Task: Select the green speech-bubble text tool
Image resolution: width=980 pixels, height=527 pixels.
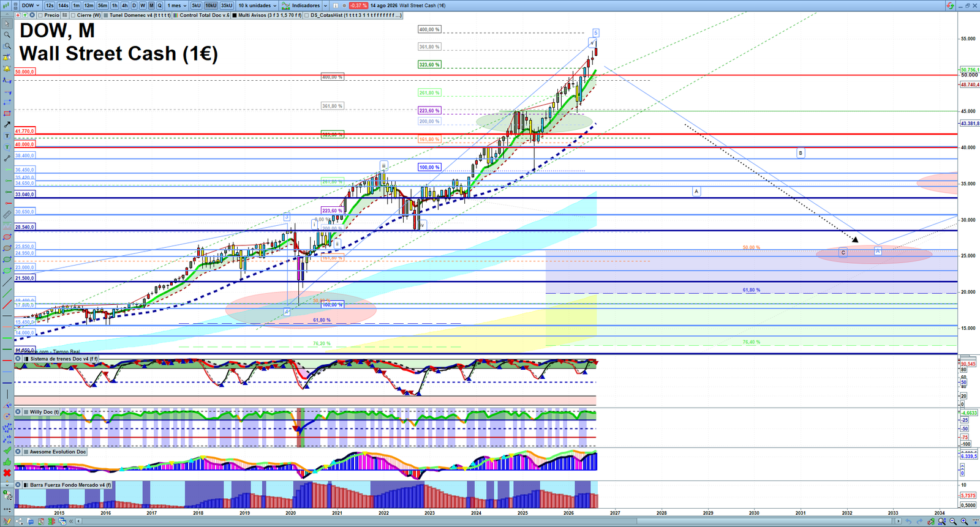Action: (7, 147)
